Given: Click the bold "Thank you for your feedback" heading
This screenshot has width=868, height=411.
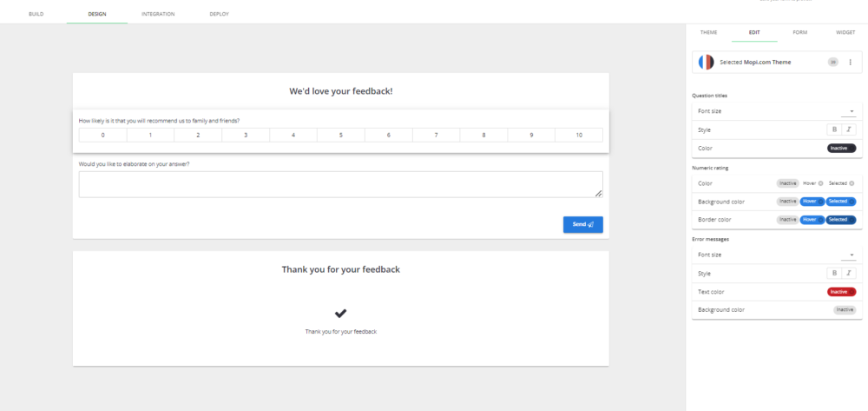Looking at the screenshot, I should 341,269.
